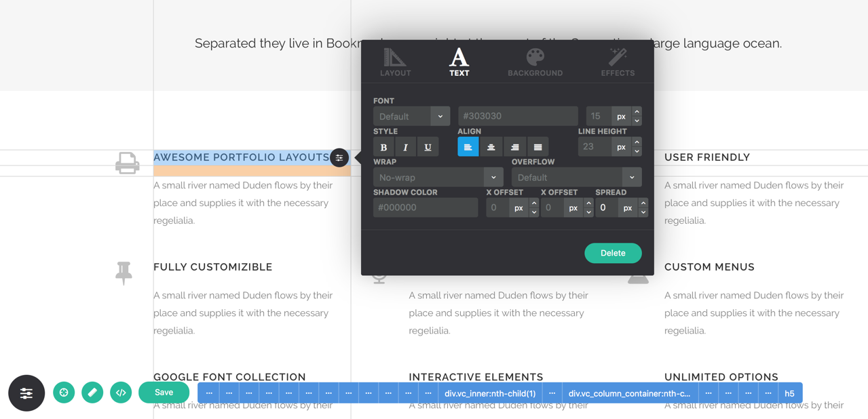Click the Awesome Portfolio Layouts heading
The height and width of the screenshot is (419, 868).
pyautogui.click(x=242, y=157)
